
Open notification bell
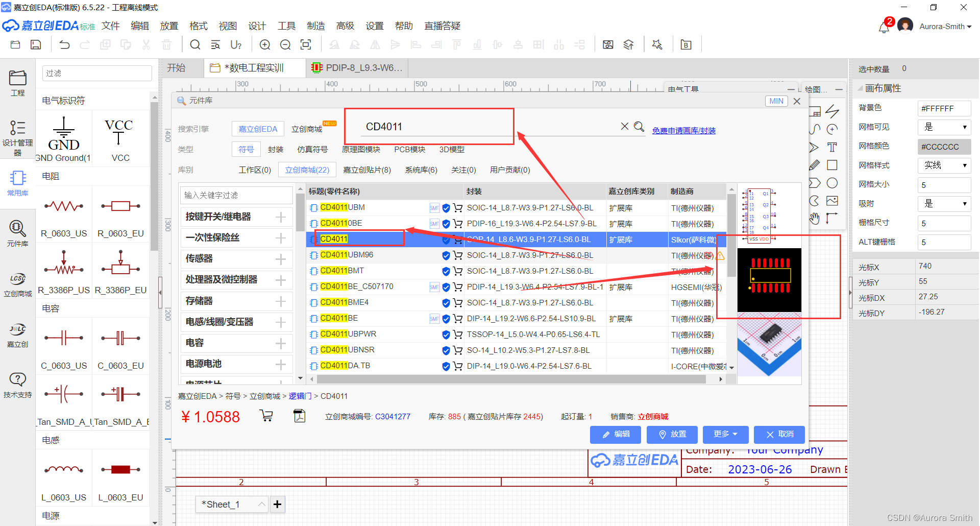coord(884,27)
